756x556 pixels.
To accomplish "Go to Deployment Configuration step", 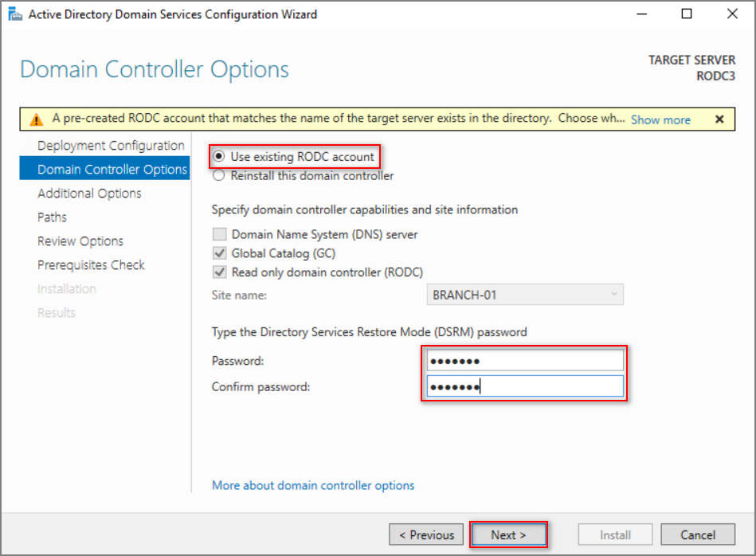I will [x=111, y=145].
